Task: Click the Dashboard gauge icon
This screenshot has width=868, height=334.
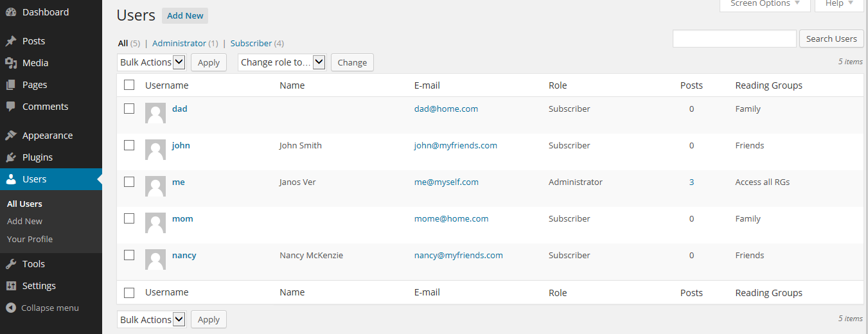Action: pos(11,12)
